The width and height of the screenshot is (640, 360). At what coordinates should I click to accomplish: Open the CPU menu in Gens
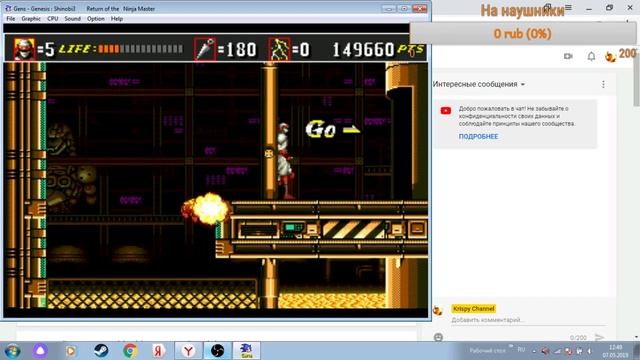(x=52, y=19)
